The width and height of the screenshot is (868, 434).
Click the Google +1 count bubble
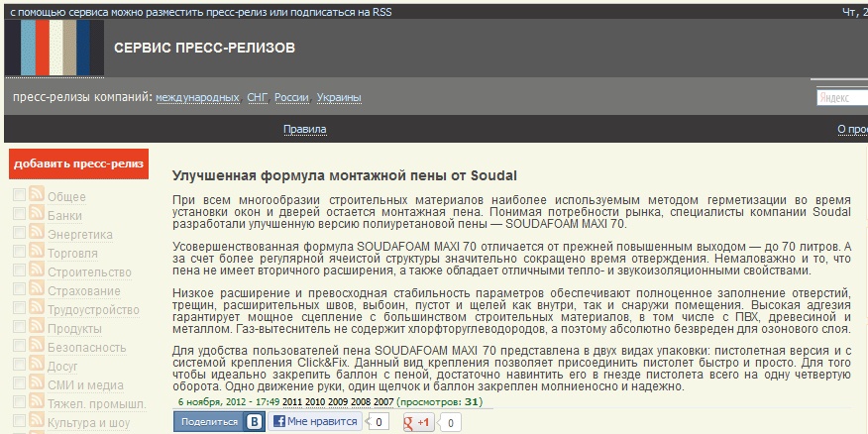450,423
